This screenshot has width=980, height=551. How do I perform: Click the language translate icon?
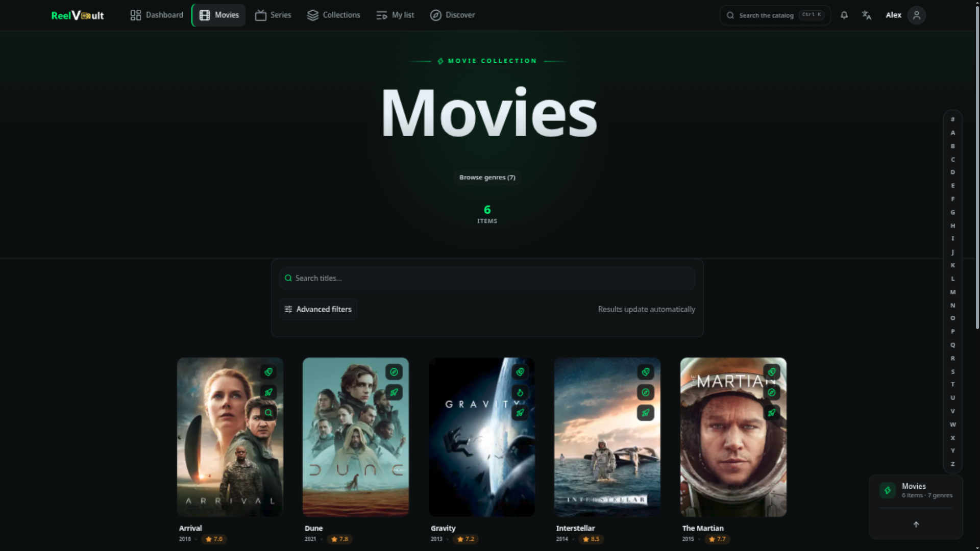tap(867, 15)
